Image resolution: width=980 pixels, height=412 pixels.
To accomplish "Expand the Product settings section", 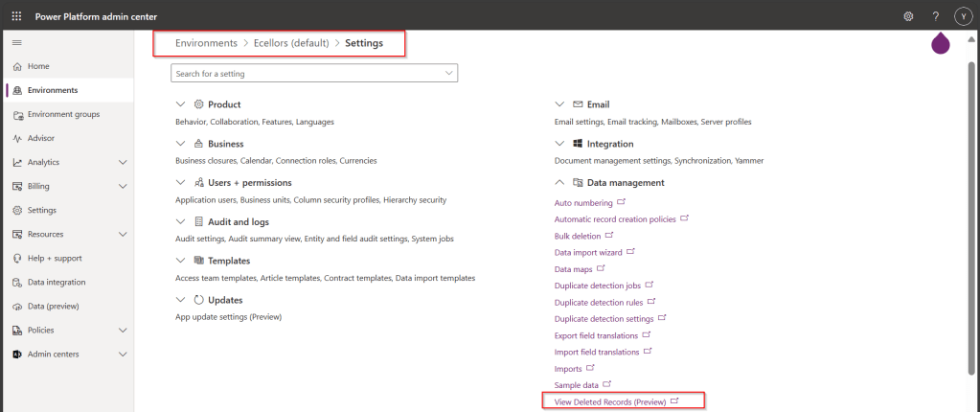I will [x=181, y=104].
